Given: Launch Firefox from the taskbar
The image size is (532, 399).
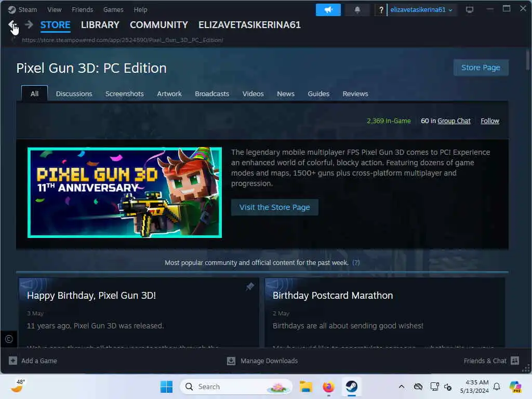Looking at the screenshot, I should click(x=328, y=387).
